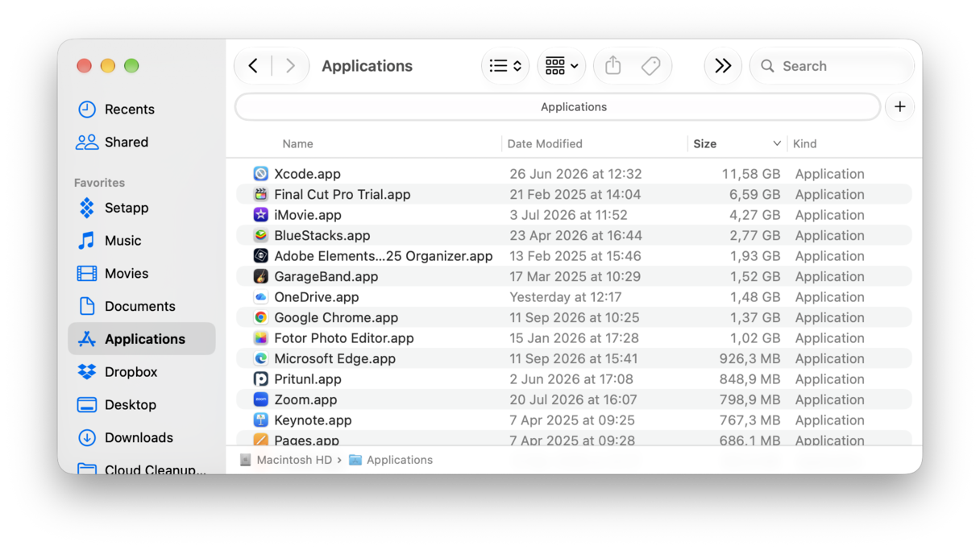
Task: Click the Google Chrome icon
Action: point(260,317)
